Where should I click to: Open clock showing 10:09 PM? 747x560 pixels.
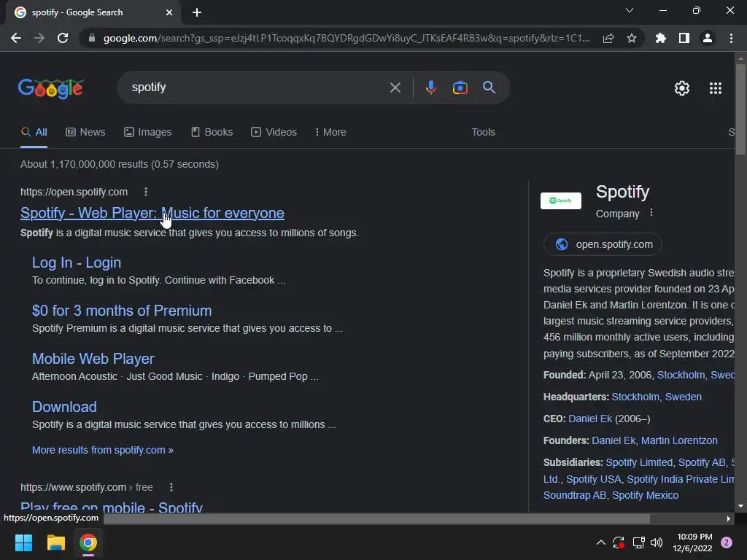click(694, 542)
